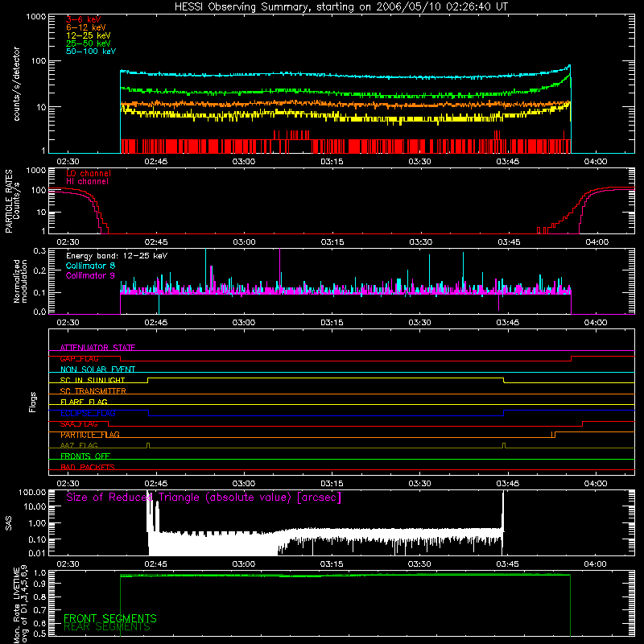Viewport: 644px width, 644px height.
Task: Click the 02:45 tick label under modulation plot
Action: (x=156, y=323)
